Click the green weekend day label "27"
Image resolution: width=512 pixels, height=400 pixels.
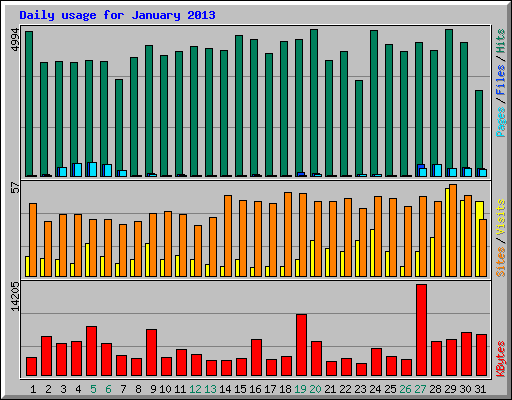pyautogui.click(x=421, y=389)
